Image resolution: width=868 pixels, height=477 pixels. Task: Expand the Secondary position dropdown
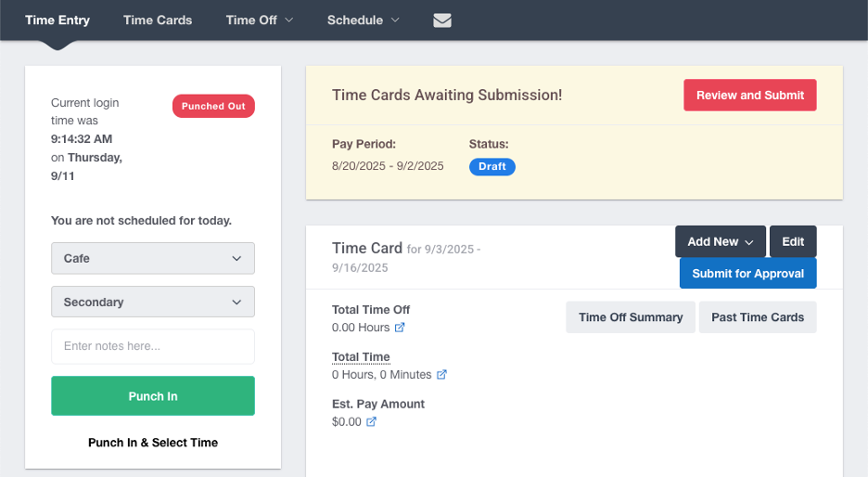pos(153,302)
